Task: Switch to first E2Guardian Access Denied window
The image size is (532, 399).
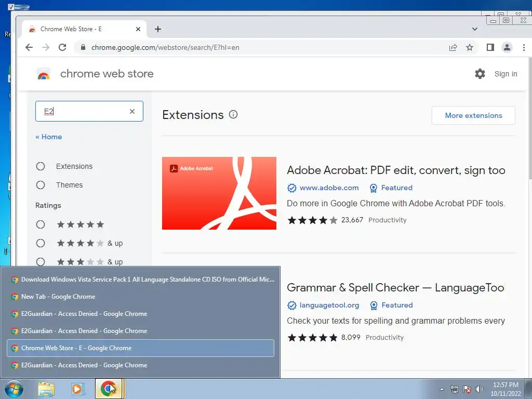Action: pyautogui.click(x=140, y=314)
